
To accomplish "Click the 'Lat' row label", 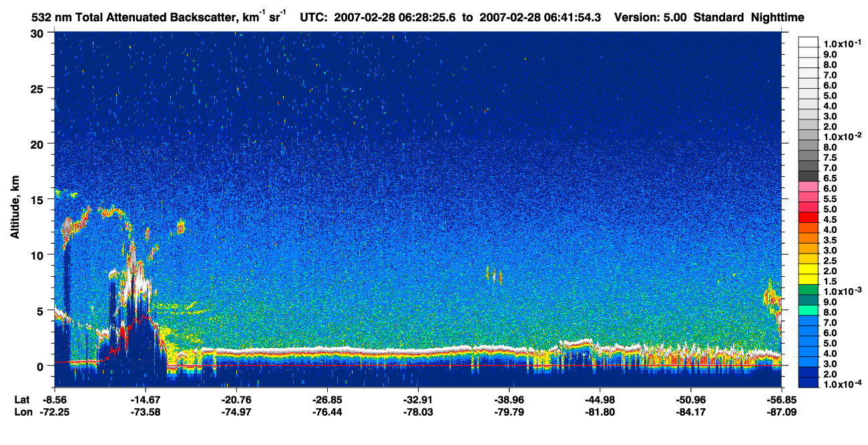I will tap(21, 400).
